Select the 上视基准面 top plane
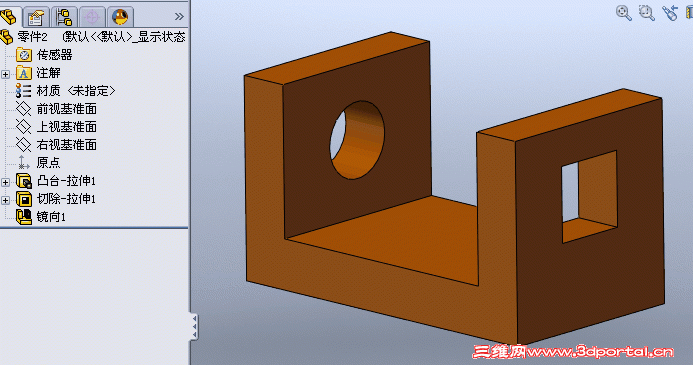The height and width of the screenshot is (365, 693). [x=67, y=127]
